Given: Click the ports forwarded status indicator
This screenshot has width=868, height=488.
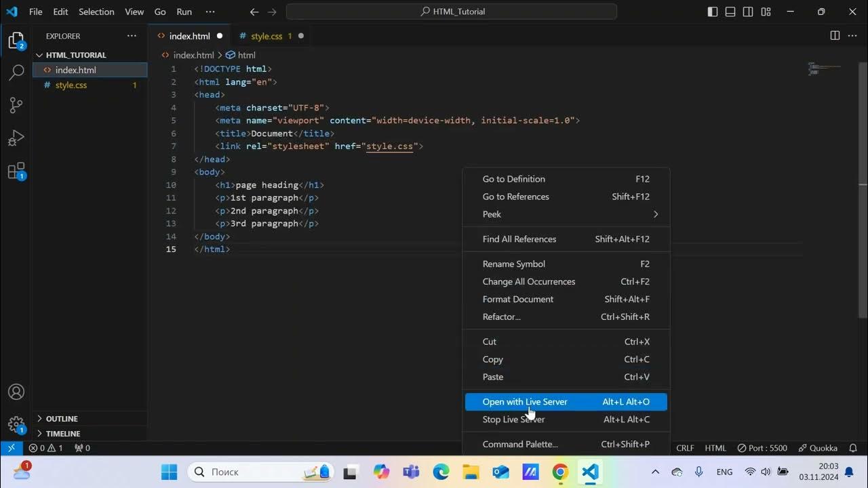Looking at the screenshot, I should click(82, 448).
